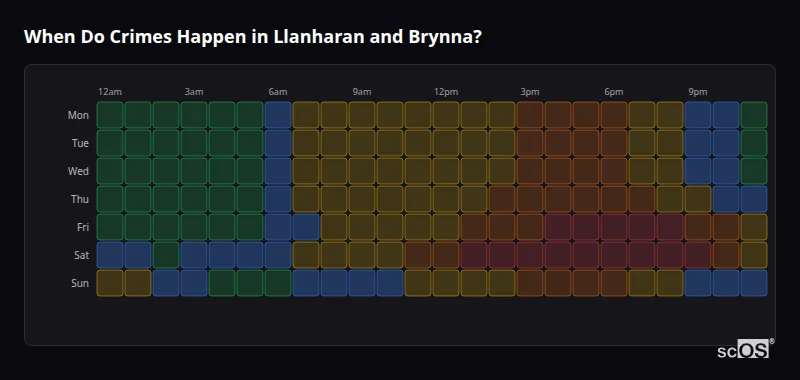The image size is (800, 380).
Task: Click the 'Sun' row label
Action: coord(80,283)
